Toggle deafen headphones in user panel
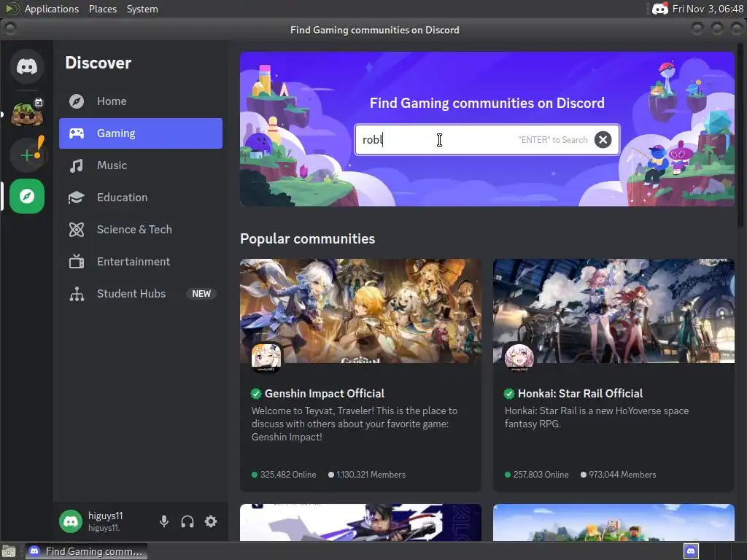Viewport: 747px width, 560px height. (187, 521)
